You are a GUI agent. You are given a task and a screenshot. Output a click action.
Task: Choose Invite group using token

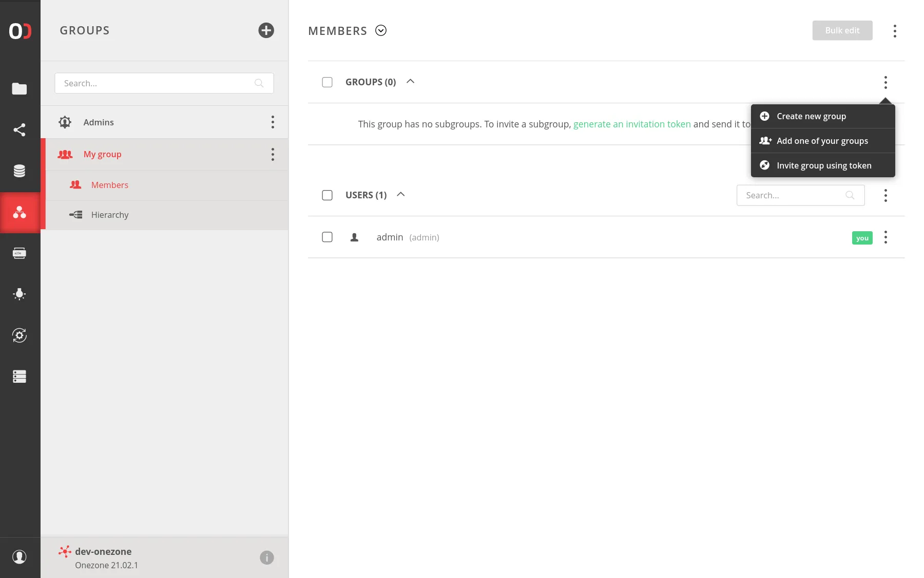[824, 165]
